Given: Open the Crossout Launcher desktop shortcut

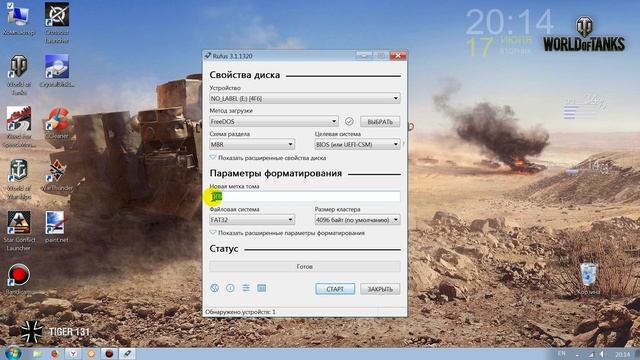Looking at the screenshot, I should coord(57,22).
